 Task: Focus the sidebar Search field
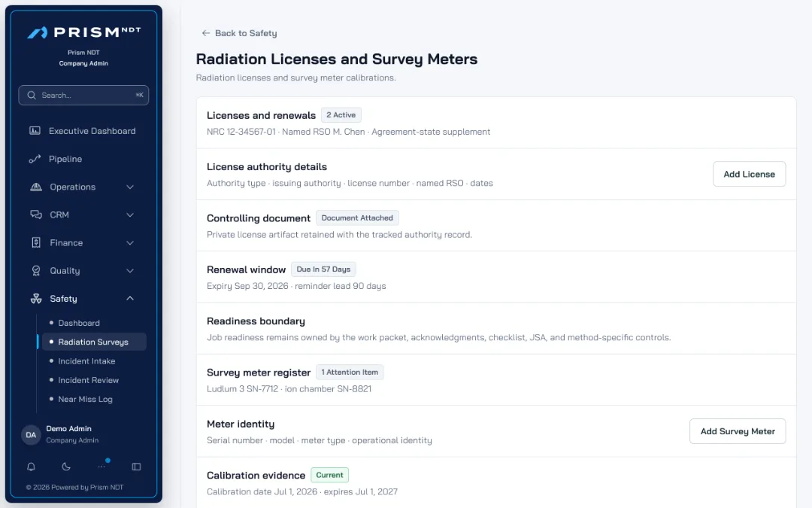[83, 96]
